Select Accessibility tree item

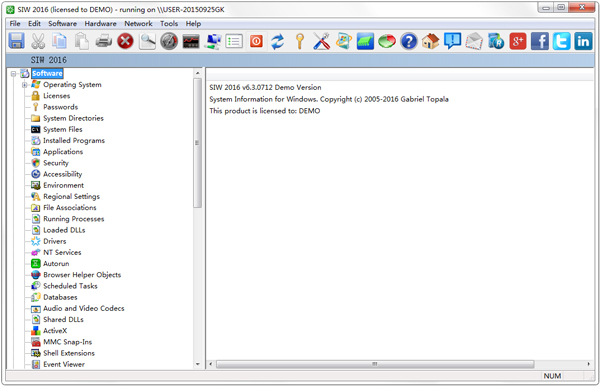[62, 174]
